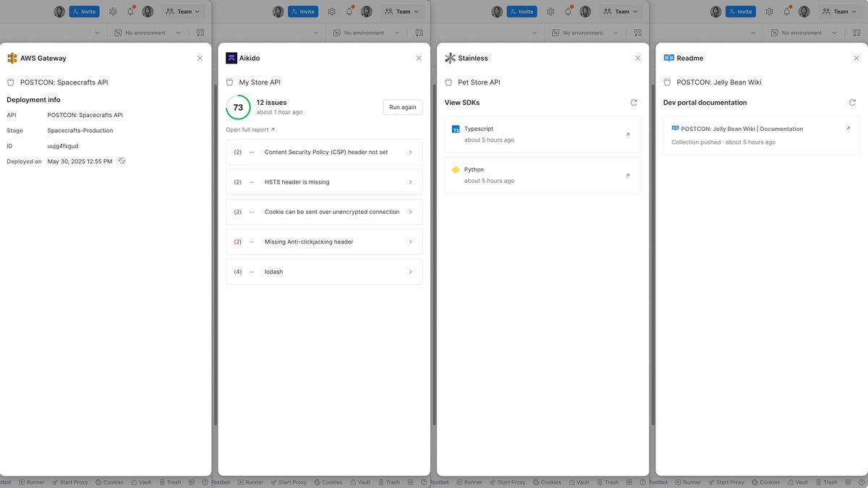Expand HSTS header is missing issue chevron
Image resolution: width=868 pixels, height=488 pixels.
point(410,182)
